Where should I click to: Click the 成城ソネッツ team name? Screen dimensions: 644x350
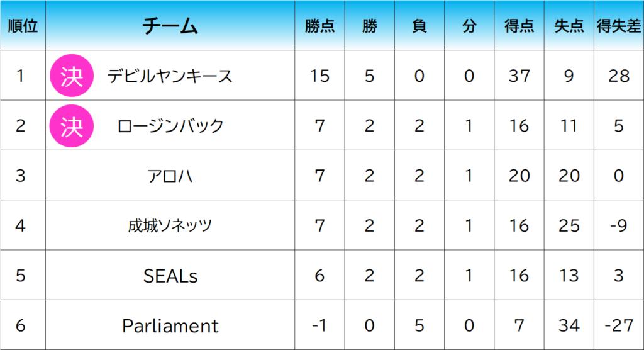[x=170, y=225]
